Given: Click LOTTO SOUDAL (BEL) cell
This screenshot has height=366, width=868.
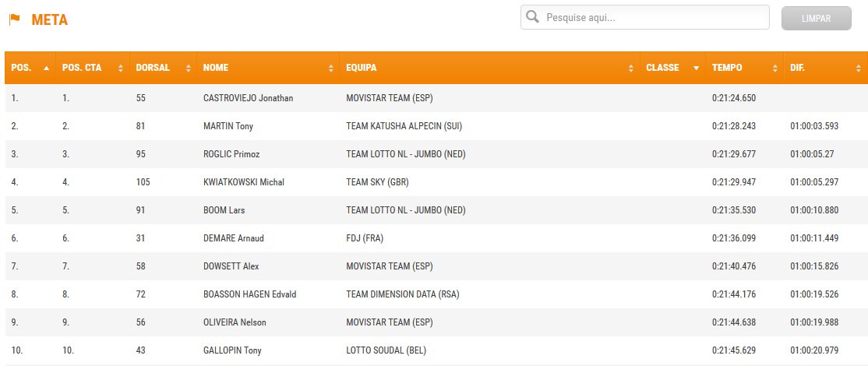Looking at the screenshot, I should click(x=386, y=350).
